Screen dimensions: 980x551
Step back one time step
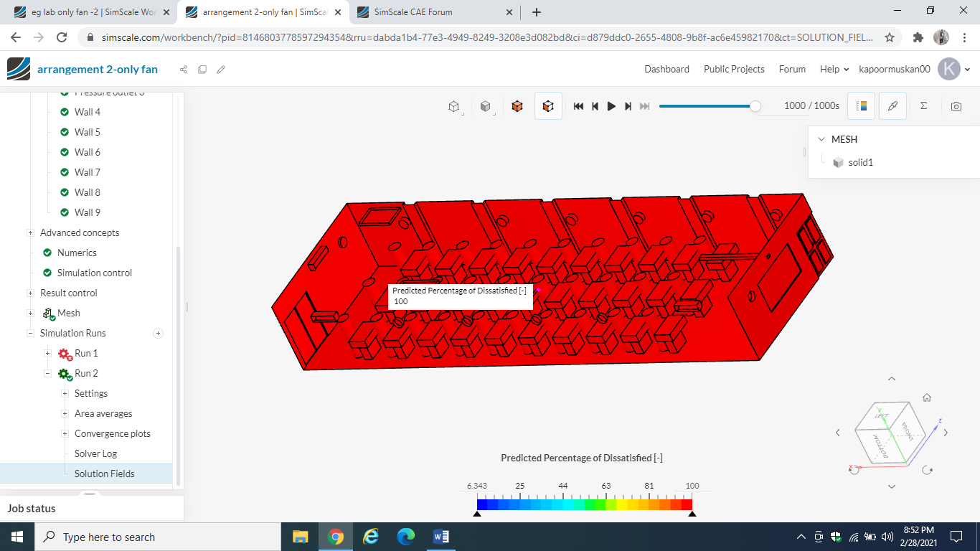tap(595, 106)
